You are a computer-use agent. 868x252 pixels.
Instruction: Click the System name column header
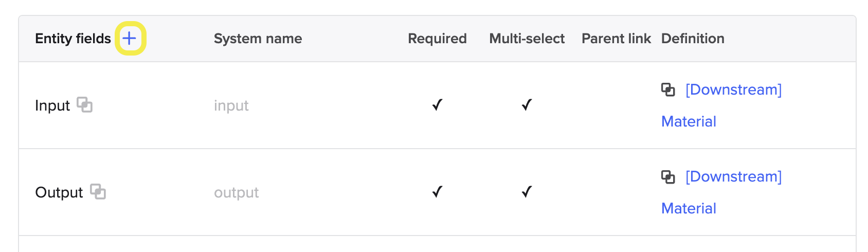258,39
